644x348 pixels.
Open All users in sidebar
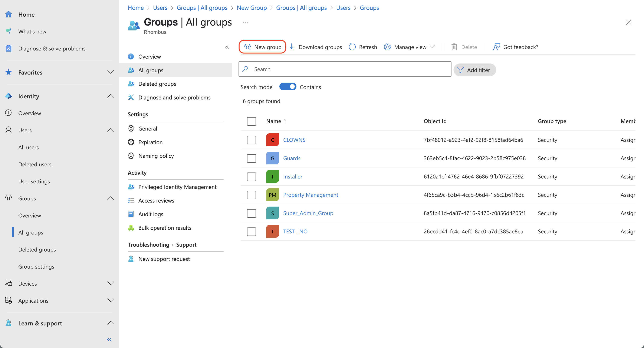tap(29, 147)
